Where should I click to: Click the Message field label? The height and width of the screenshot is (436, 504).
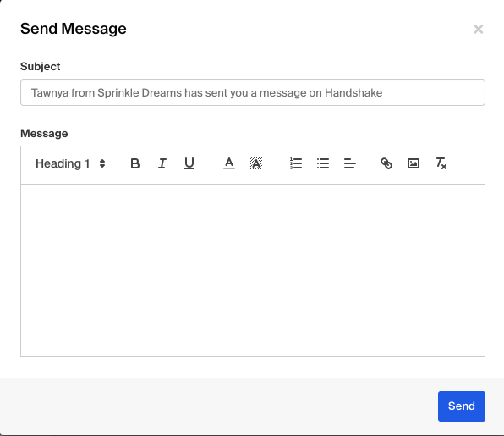[x=44, y=133]
